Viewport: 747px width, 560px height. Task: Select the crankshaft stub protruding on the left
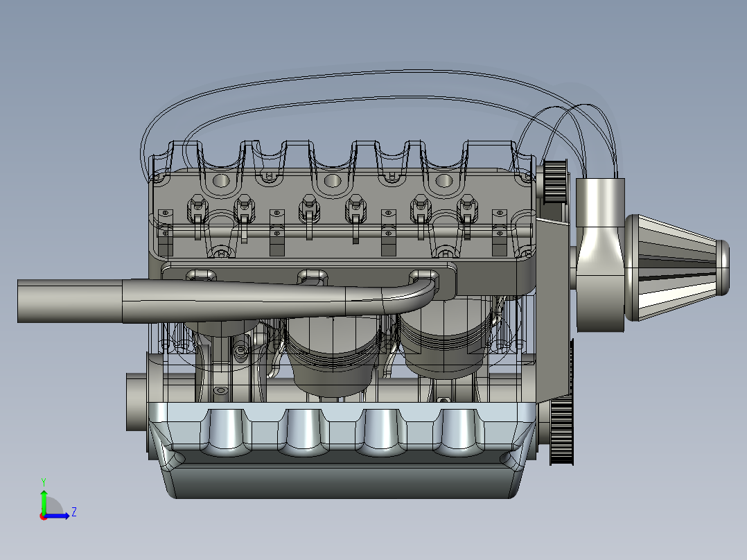[x=137, y=402]
